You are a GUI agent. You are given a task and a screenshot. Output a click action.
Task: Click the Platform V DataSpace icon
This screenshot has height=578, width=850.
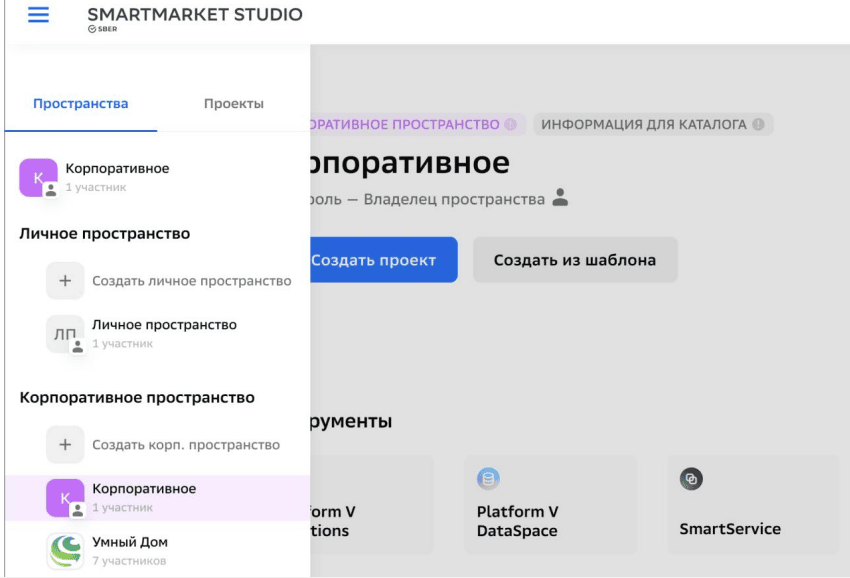point(488,479)
